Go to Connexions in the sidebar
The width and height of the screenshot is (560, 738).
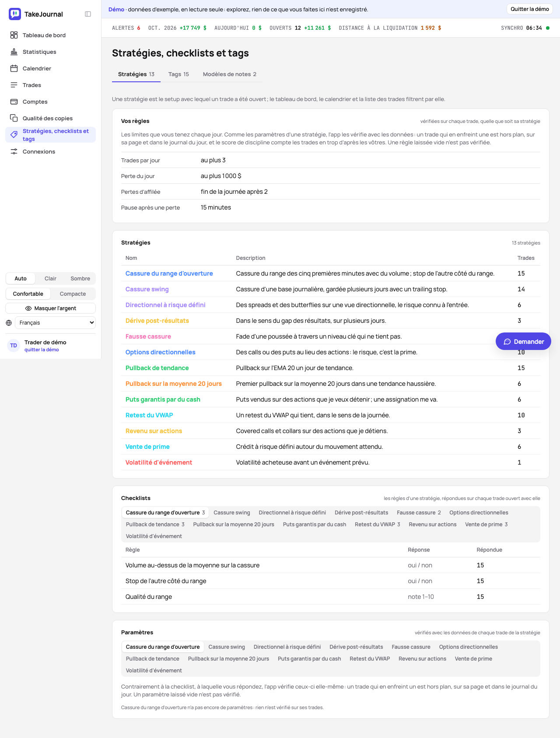50,151
